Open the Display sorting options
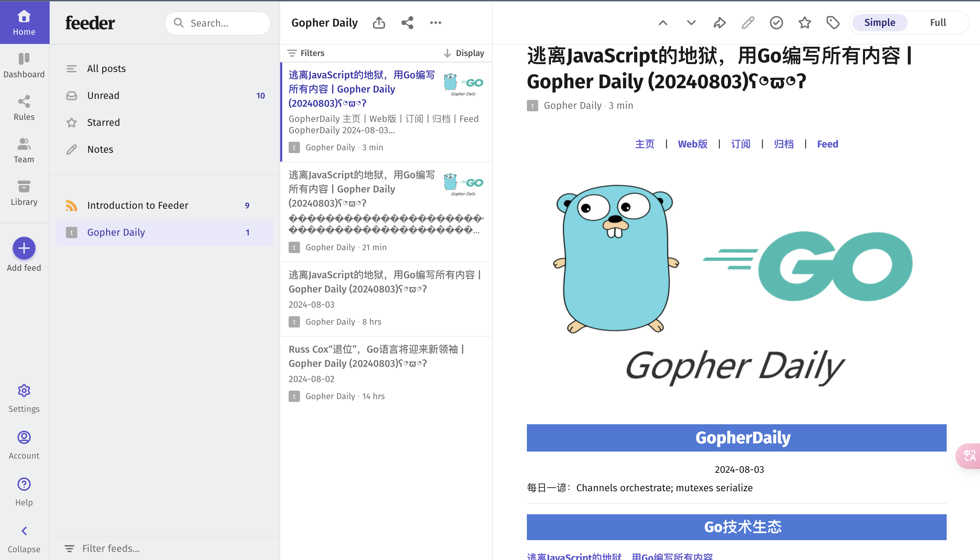 pyautogui.click(x=464, y=53)
